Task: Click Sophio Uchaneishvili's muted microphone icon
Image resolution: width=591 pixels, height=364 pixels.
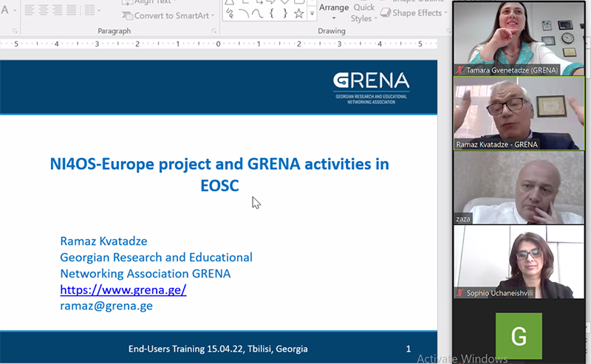Action: click(x=460, y=293)
